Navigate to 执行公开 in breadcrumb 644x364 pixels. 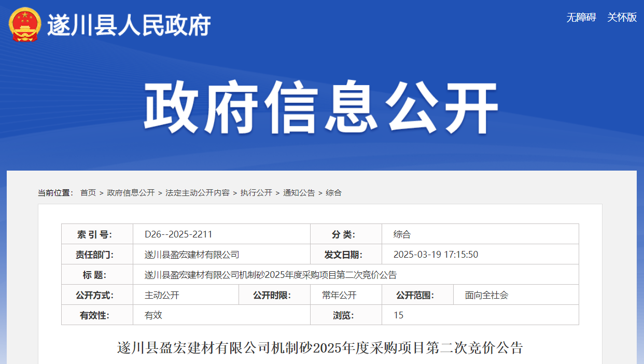256,193
